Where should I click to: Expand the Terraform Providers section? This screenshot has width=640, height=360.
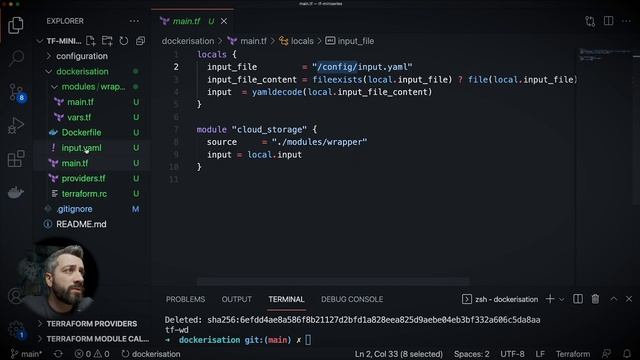(91, 324)
